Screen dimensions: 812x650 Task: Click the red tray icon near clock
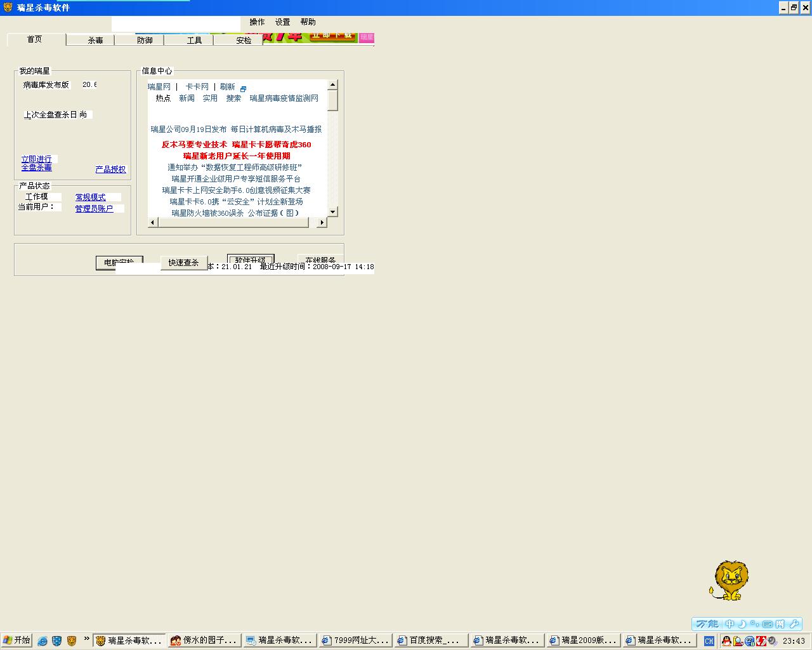click(x=761, y=641)
